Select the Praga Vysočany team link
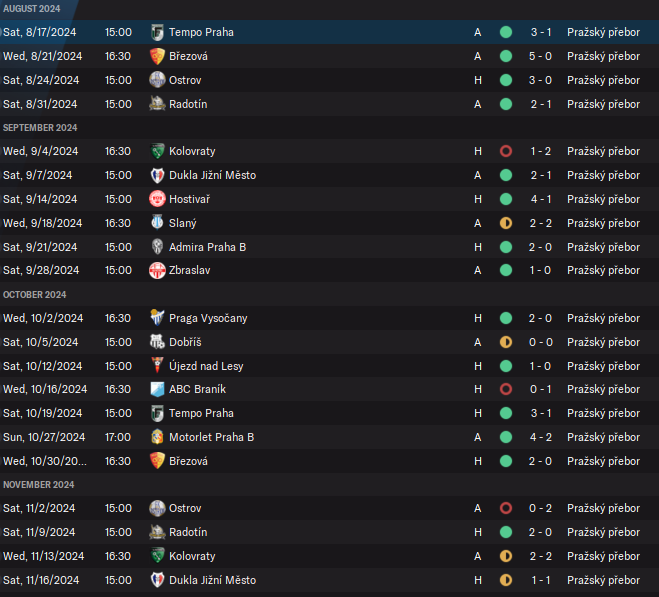659x597 pixels. point(208,318)
